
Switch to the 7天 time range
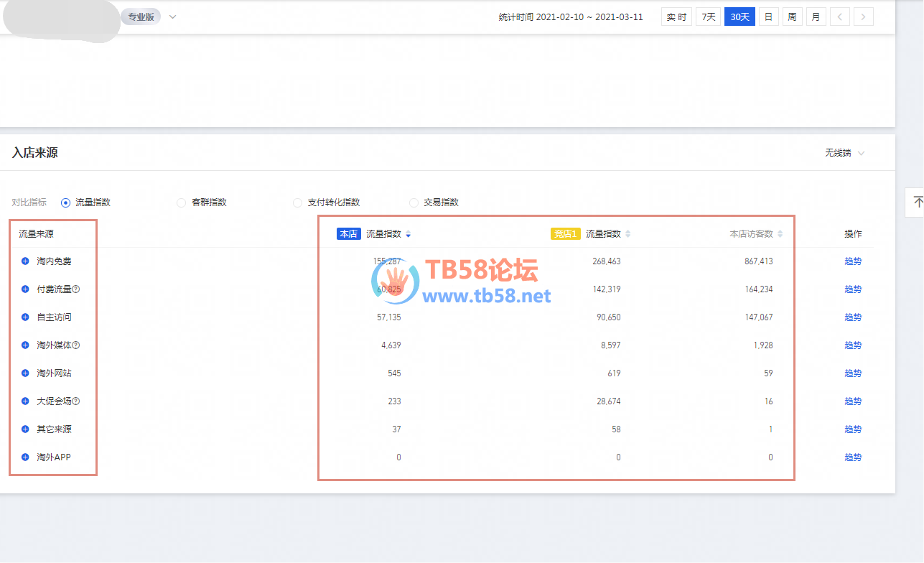click(708, 17)
